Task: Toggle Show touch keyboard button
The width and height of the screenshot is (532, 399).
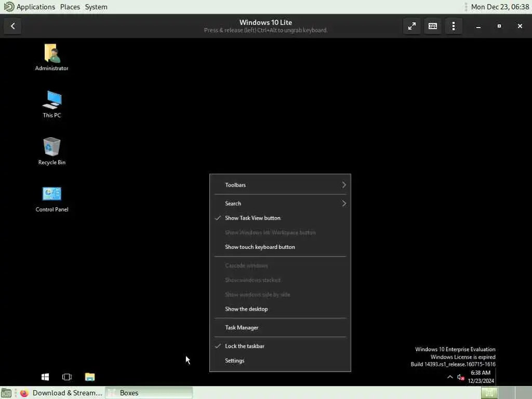Action: point(280,247)
